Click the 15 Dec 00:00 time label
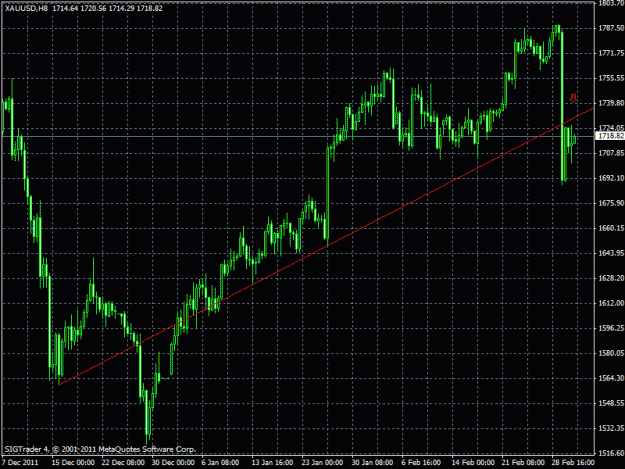This screenshot has width=625, height=469. point(73,463)
